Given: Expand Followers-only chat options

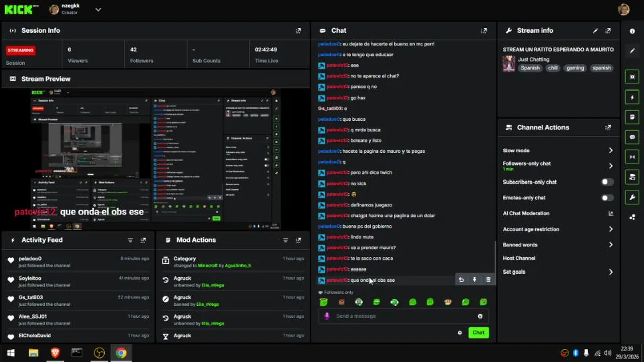Looking at the screenshot, I should coord(611,166).
